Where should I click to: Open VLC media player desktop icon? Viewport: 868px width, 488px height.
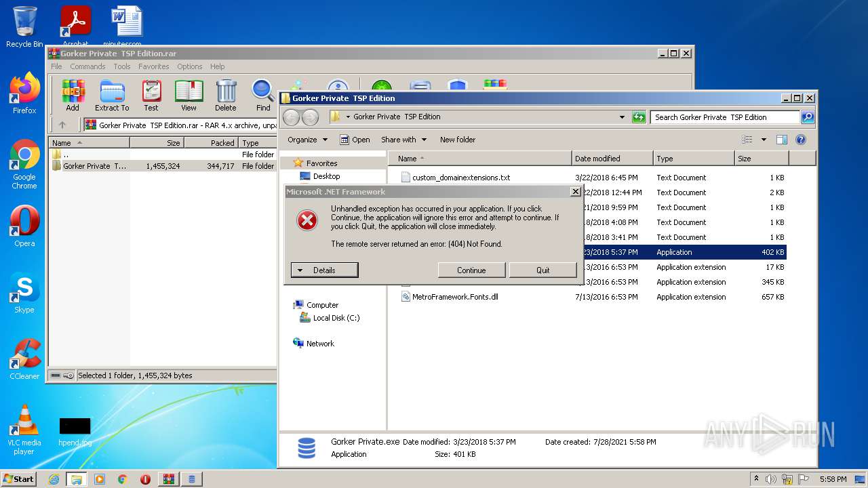[x=24, y=430]
